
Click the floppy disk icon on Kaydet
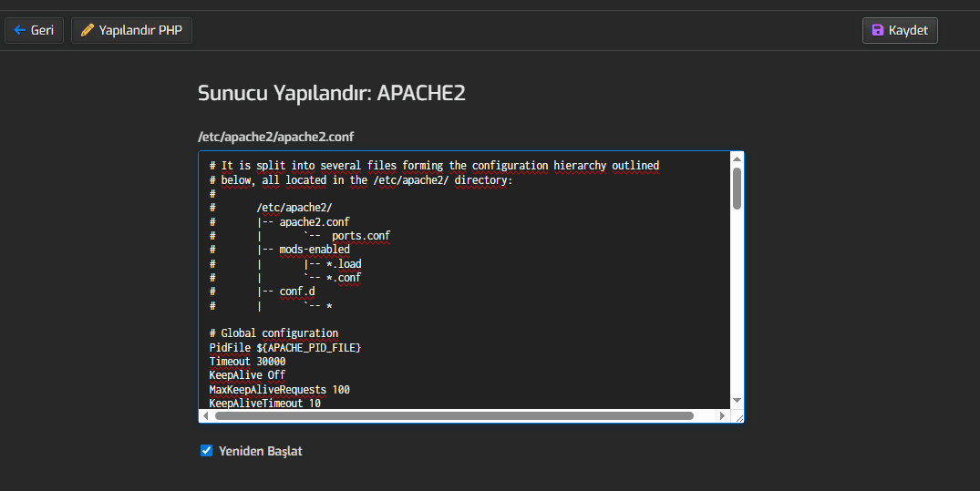[878, 30]
